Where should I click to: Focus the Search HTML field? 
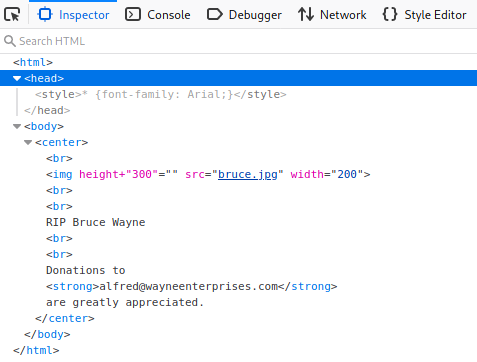click(x=238, y=41)
